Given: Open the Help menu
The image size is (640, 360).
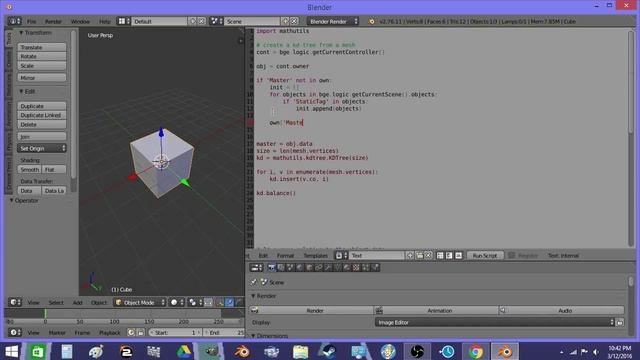Looking at the screenshot, I should click(x=104, y=21).
